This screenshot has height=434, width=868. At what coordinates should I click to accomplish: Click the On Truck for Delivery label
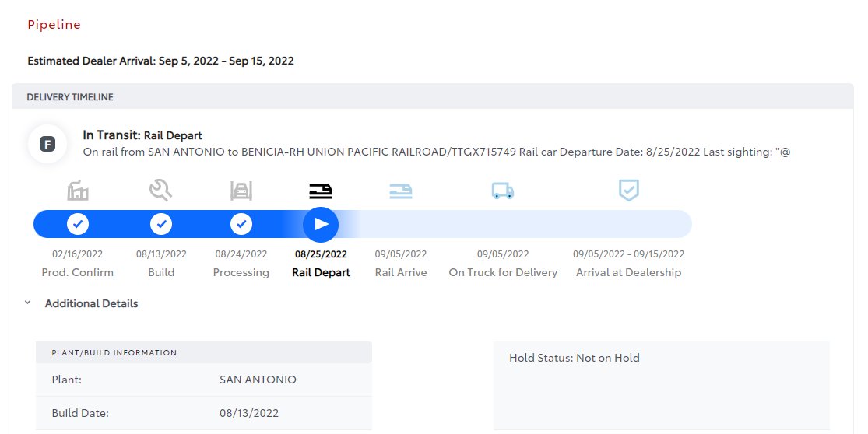click(503, 272)
